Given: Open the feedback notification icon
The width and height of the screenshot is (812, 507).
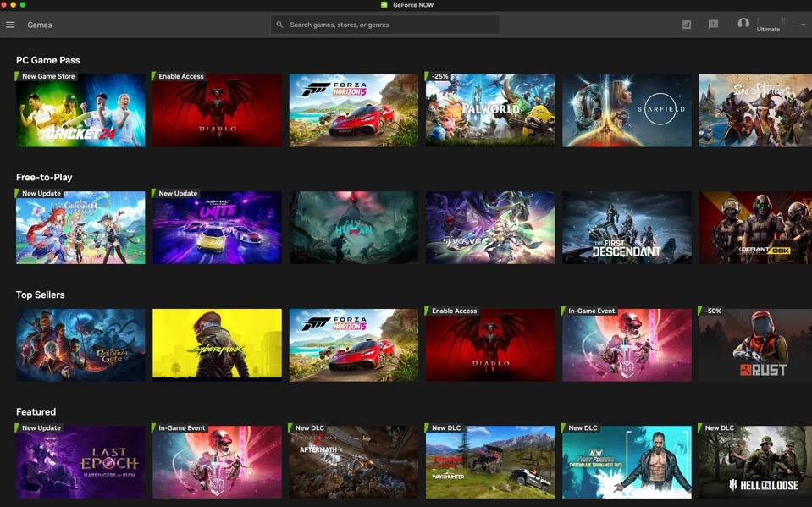Looking at the screenshot, I should 713,25.
